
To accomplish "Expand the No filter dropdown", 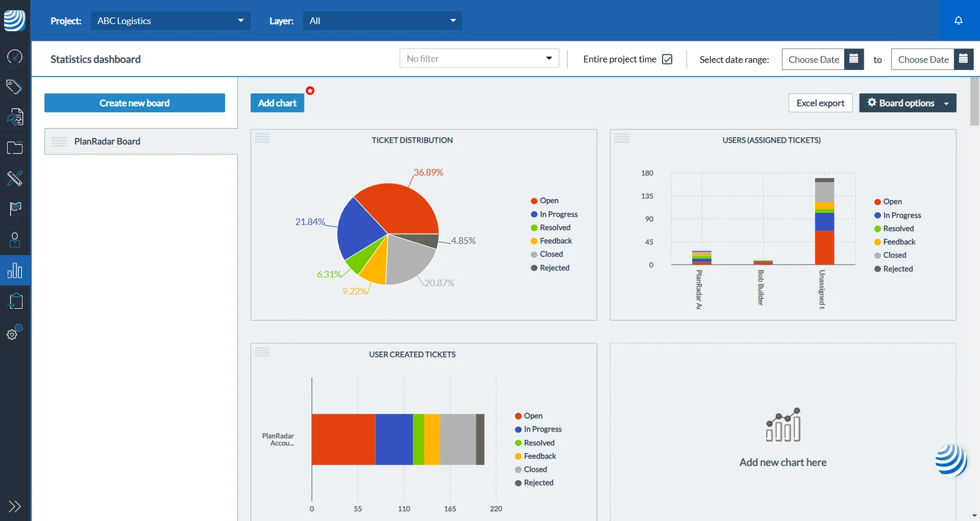I will 480,59.
